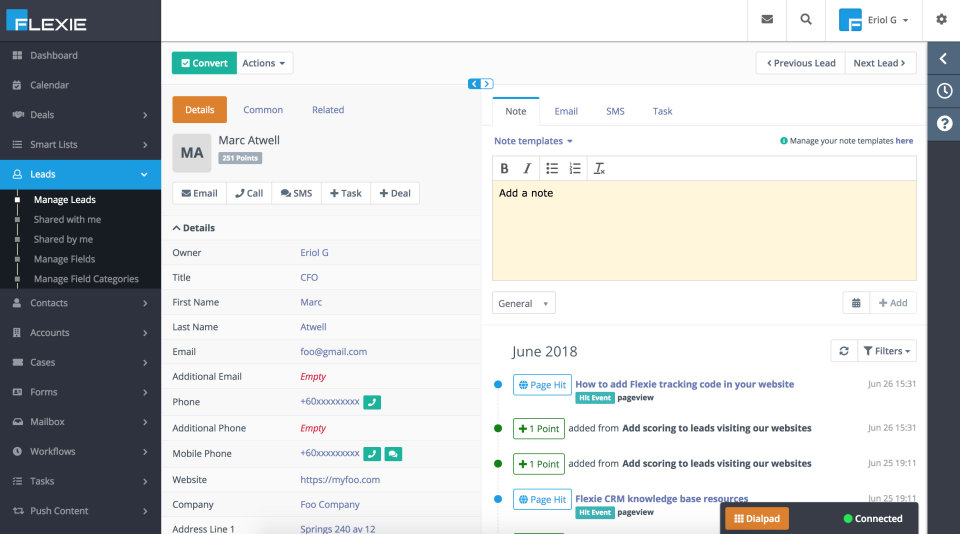Switch to the Task tab in composer
Viewport: 960px width, 534px height.
(662, 111)
